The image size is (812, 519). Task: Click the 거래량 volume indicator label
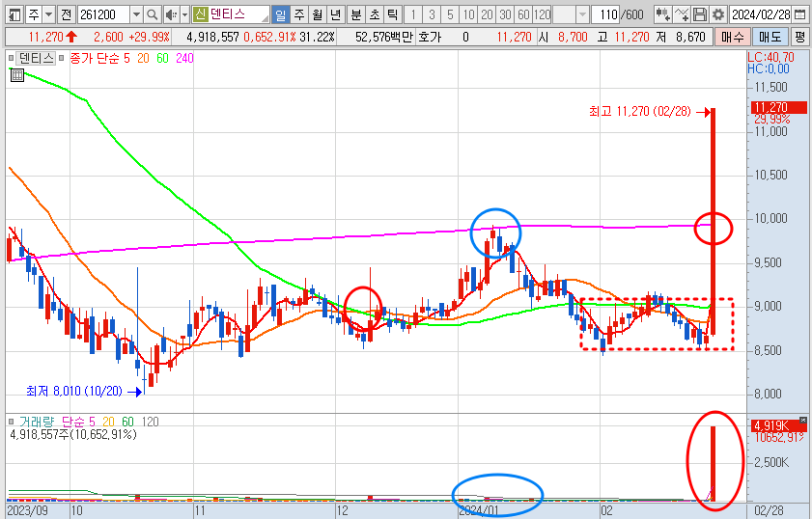point(37,422)
